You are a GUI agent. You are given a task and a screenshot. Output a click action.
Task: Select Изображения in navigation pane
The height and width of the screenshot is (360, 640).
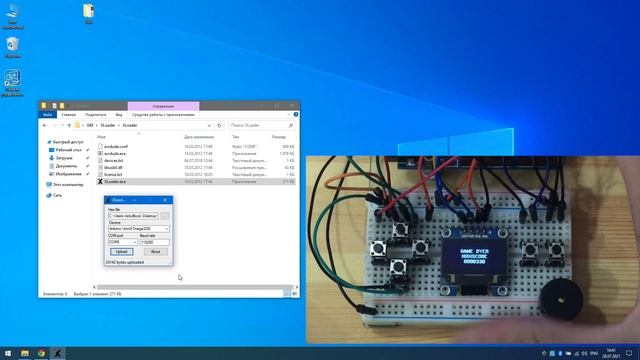(68, 174)
